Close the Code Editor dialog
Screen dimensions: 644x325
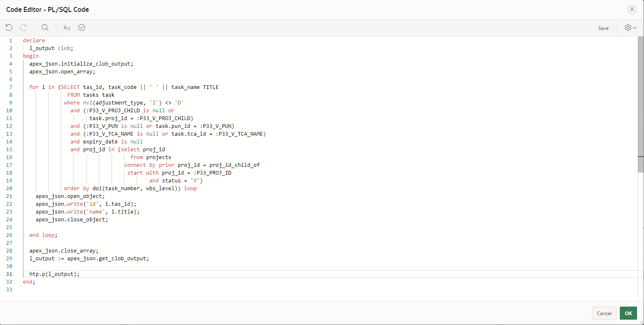point(632,9)
